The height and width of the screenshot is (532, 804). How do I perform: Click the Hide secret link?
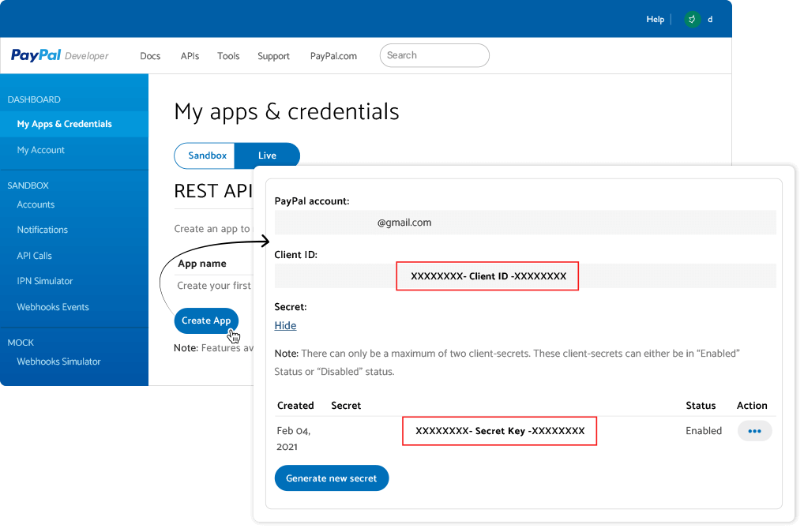tap(285, 325)
